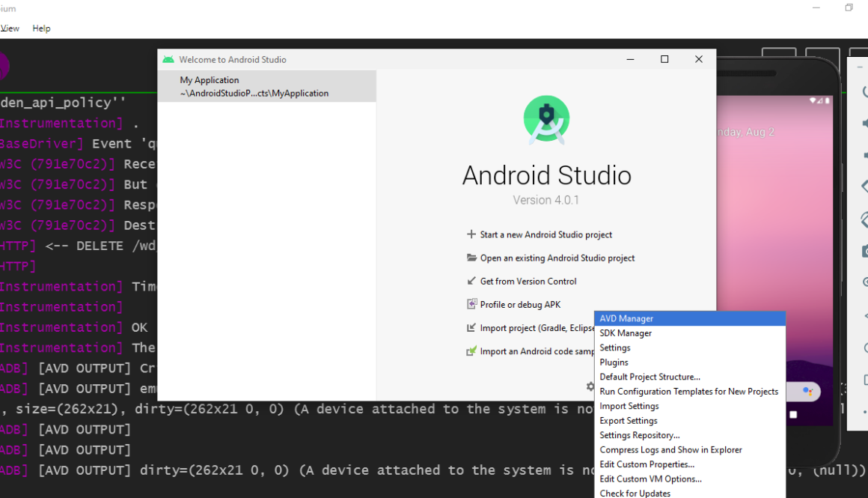Click the Configure gear icon

(x=590, y=386)
